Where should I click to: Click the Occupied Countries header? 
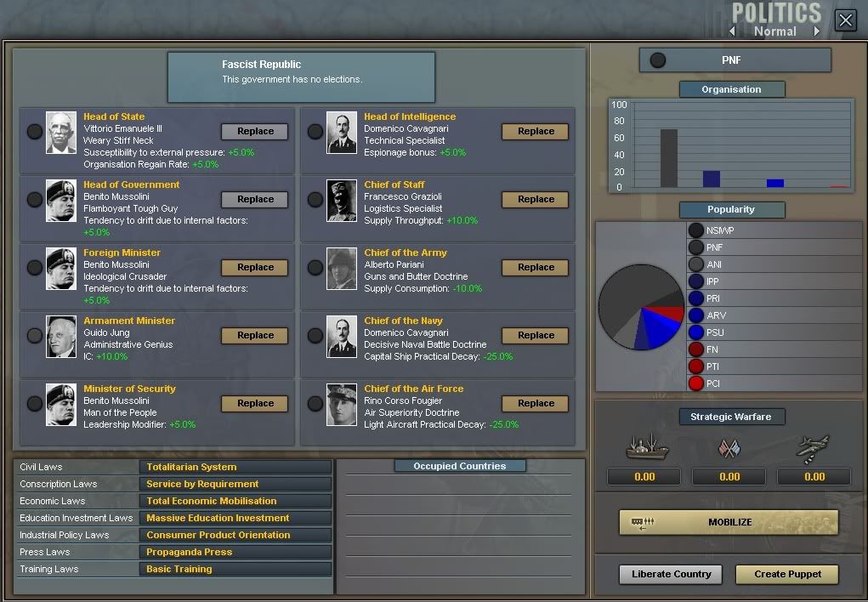(460, 466)
